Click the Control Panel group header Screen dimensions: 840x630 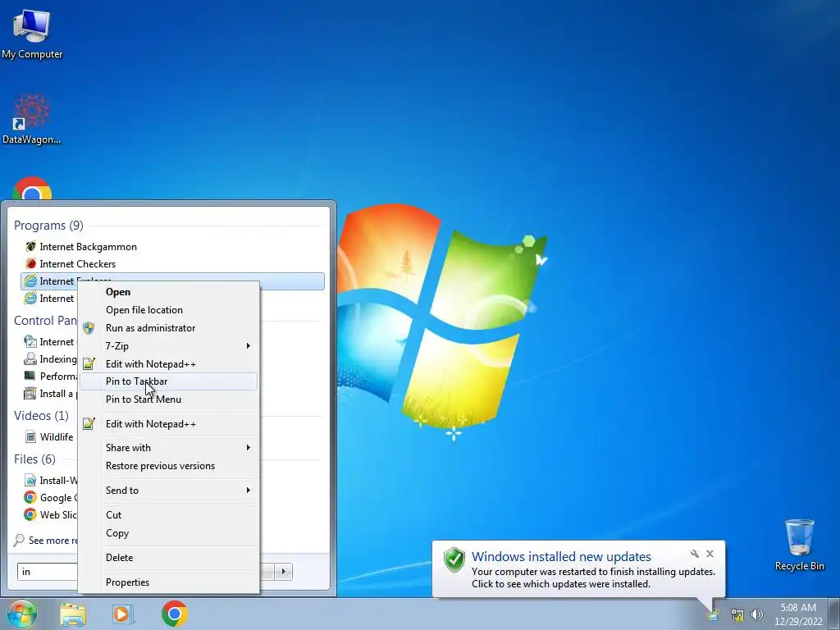[x=46, y=321]
